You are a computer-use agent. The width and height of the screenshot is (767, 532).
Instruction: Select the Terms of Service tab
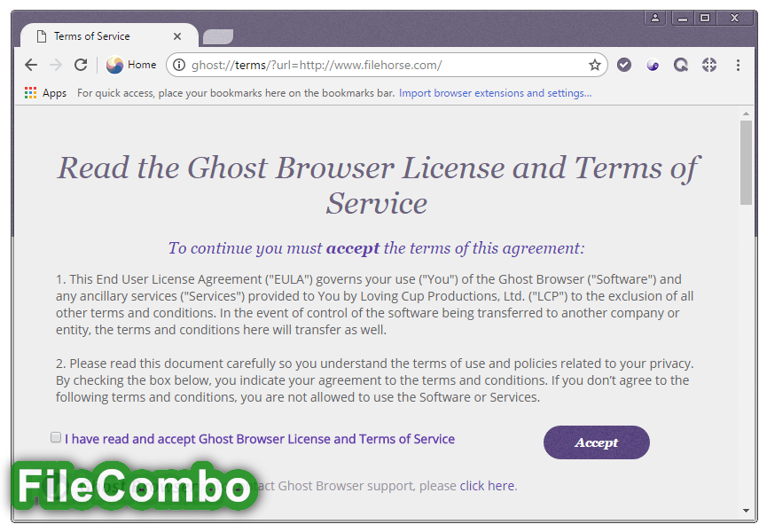point(107,36)
